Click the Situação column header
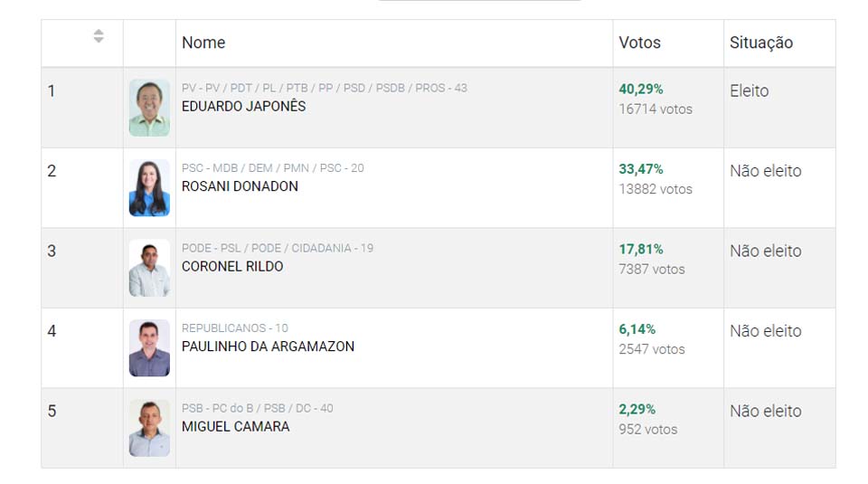868x484 pixels. pyautogui.click(x=761, y=43)
